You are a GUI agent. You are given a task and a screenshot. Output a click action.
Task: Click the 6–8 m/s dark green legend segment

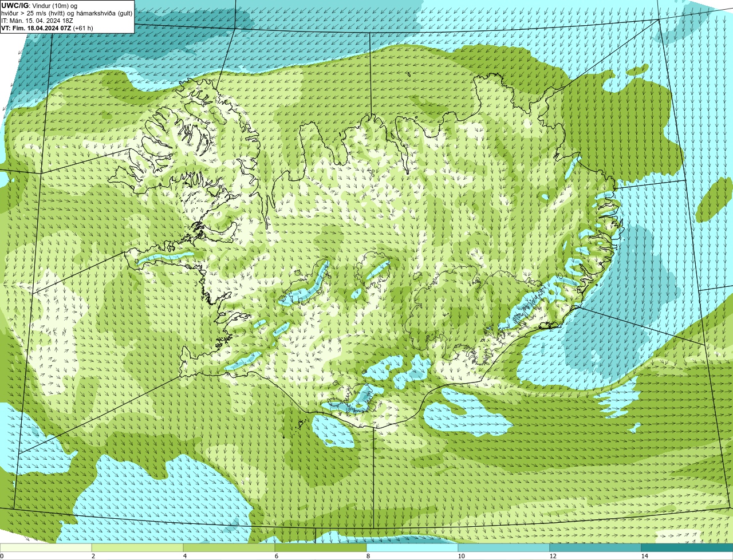click(321, 547)
